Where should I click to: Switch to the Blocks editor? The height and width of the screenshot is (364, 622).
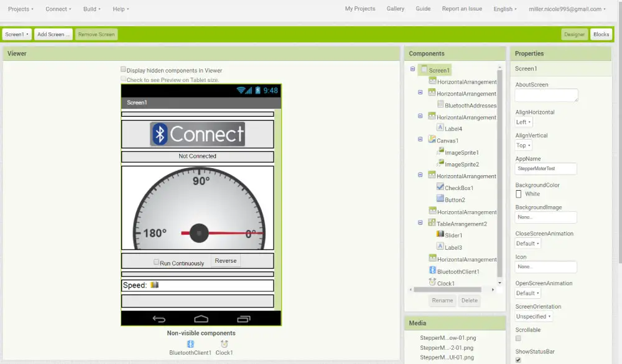(x=601, y=34)
